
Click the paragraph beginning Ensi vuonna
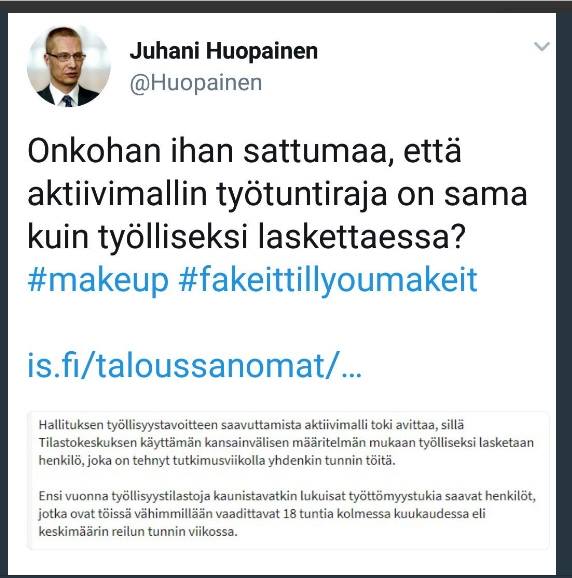click(287, 513)
